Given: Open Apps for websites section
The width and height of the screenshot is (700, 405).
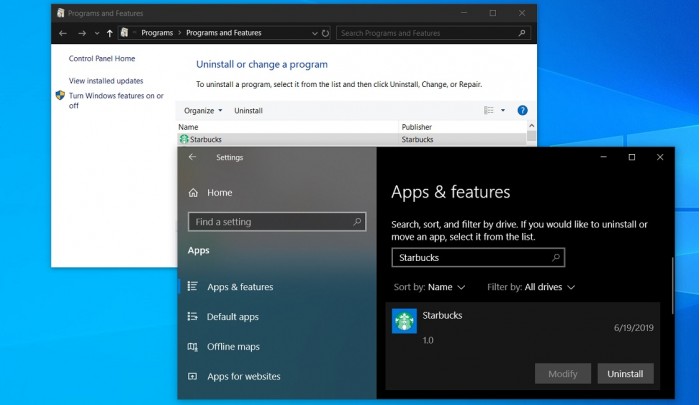Looking at the screenshot, I should pyautogui.click(x=243, y=377).
